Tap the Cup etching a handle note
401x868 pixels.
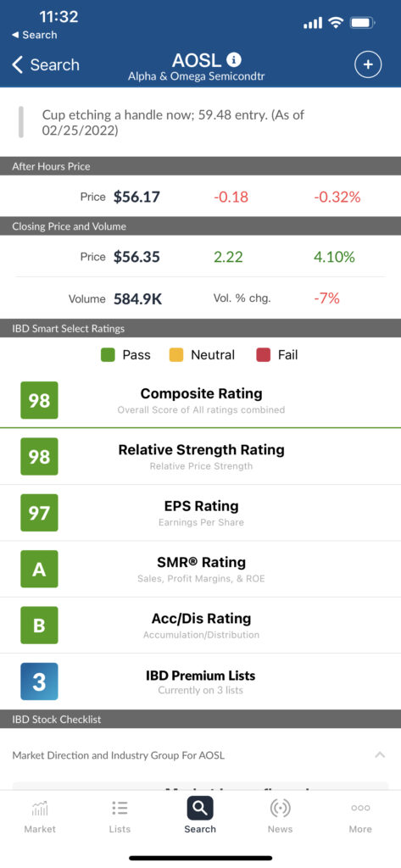pyautogui.click(x=173, y=122)
